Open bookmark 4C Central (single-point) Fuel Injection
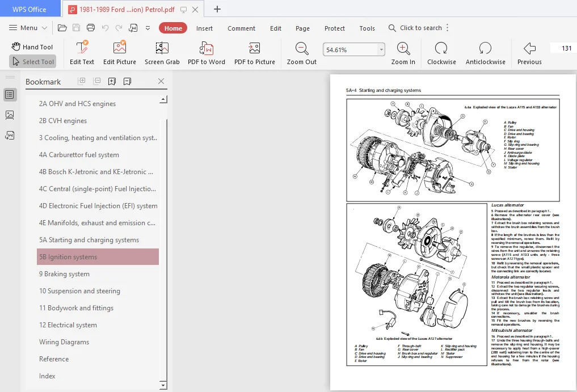 click(98, 189)
